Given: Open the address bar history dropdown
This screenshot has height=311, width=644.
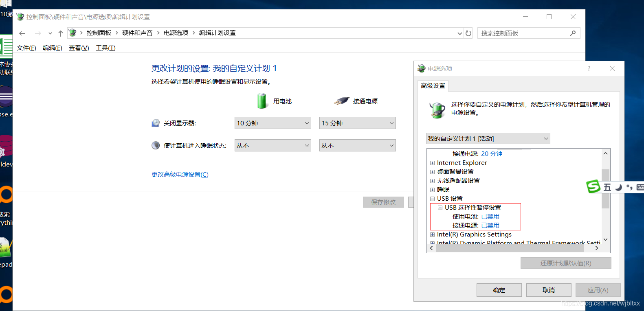Looking at the screenshot, I should tap(459, 33).
